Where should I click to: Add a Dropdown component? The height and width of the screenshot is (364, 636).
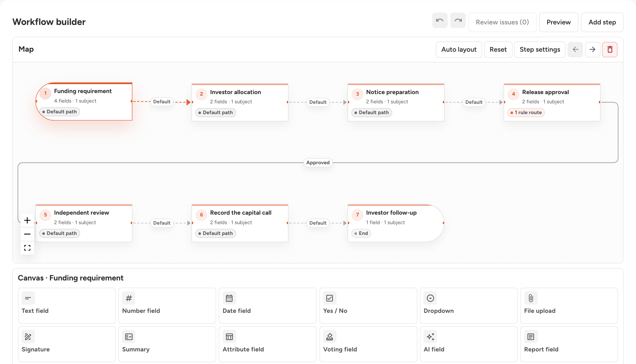[x=469, y=305]
